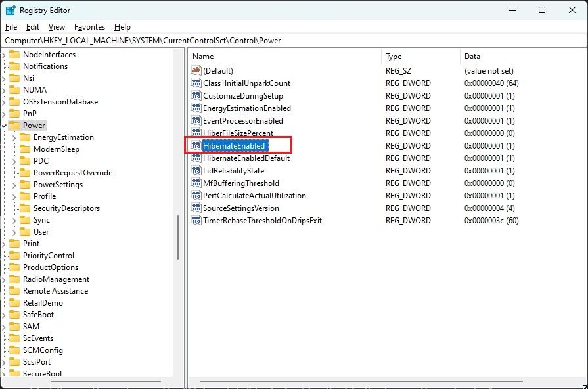The image size is (588, 389).
Task: Open the Favorites menu
Action: tap(89, 27)
